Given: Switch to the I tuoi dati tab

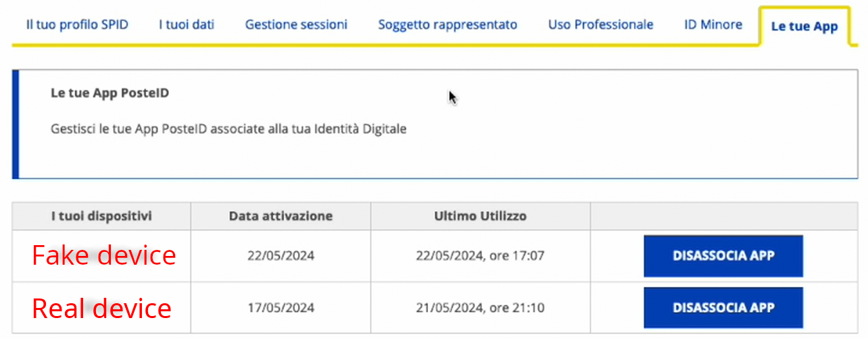Looking at the screenshot, I should click(187, 25).
